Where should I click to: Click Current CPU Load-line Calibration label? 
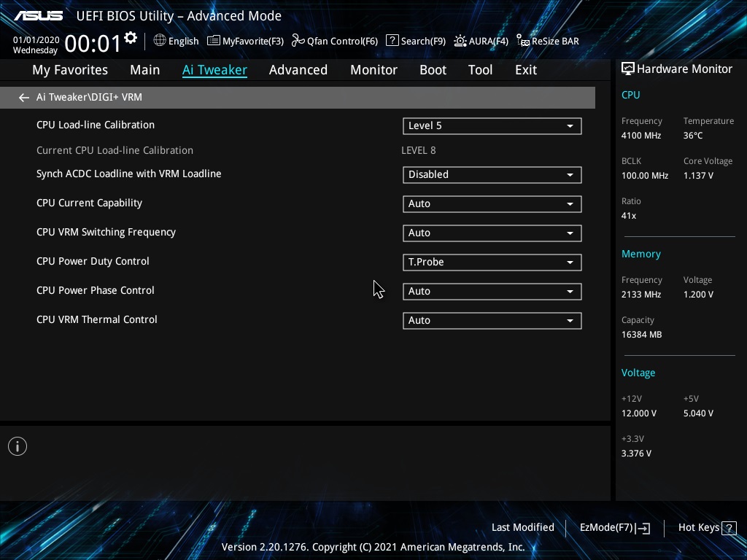click(x=115, y=150)
